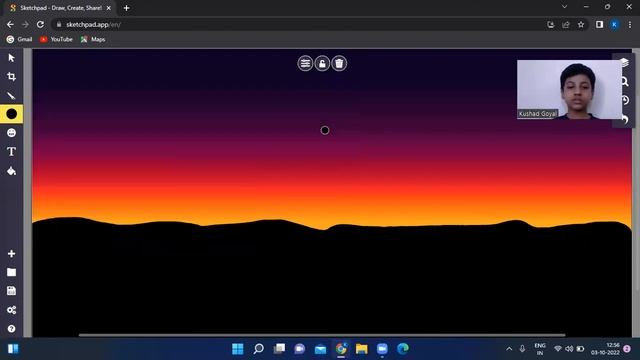
Task: Click the Undo arrow icon
Action: click(625, 119)
